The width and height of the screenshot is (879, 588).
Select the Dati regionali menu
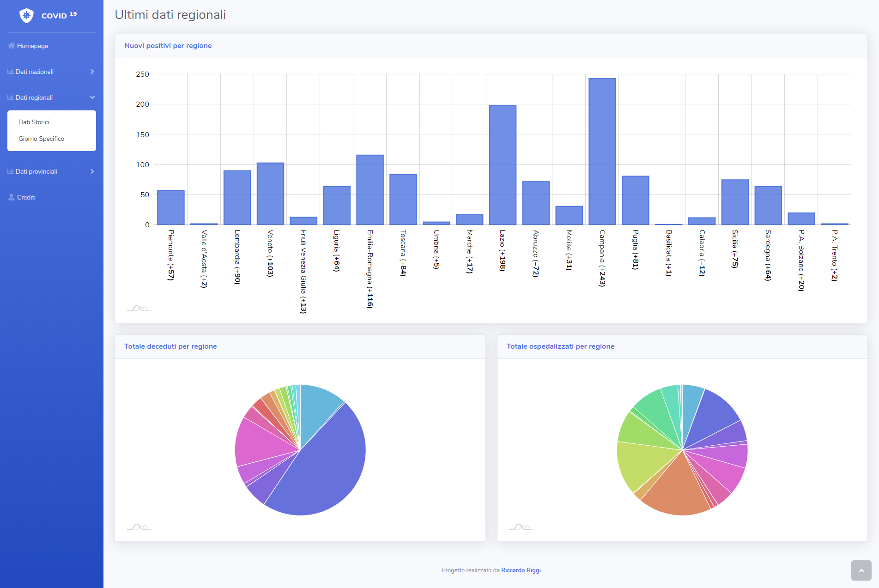pos(52,97)
